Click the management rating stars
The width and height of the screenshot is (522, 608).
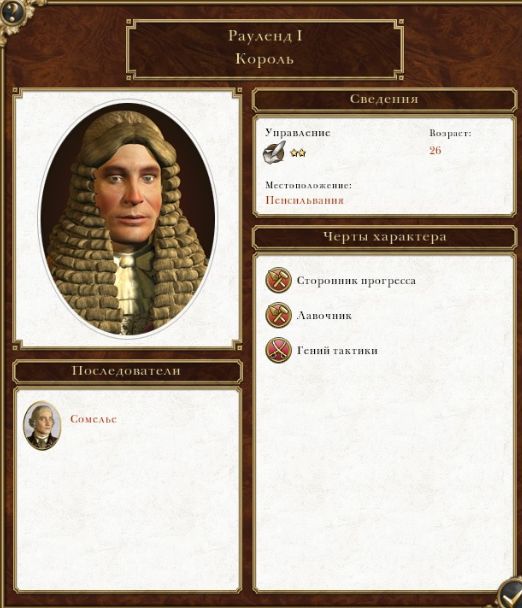coord(298,153)
